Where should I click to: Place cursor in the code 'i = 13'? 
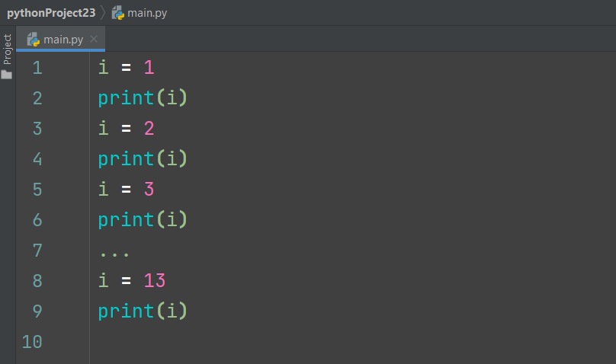pos(132,280)
